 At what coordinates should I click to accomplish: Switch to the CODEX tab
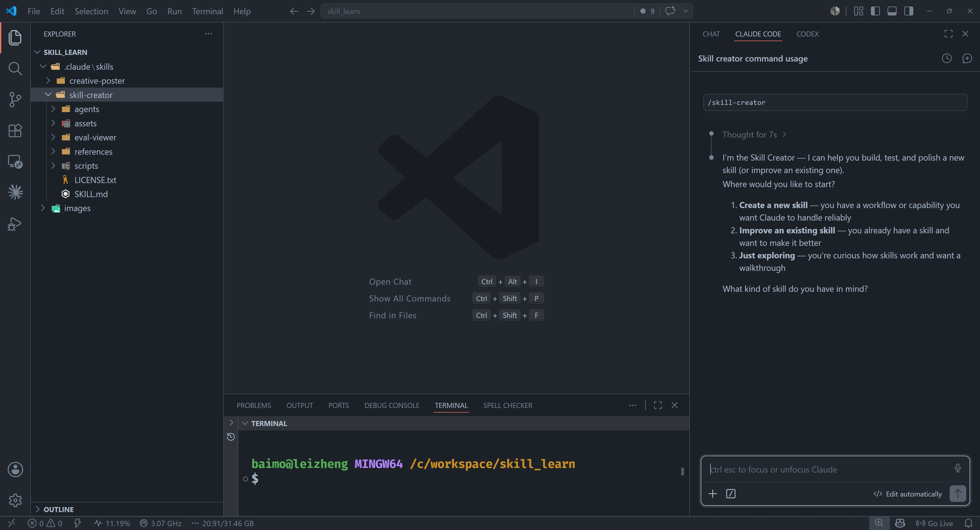click(807, 34)
